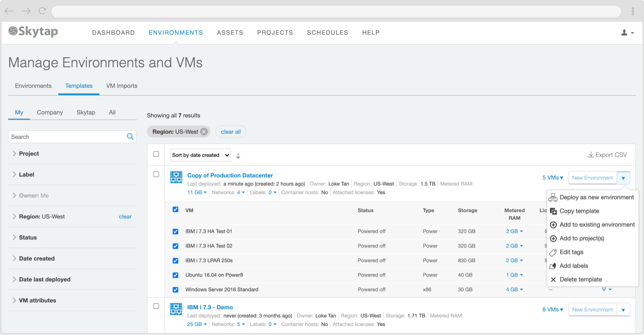Click the browser reload icon
The width and height of the screenshot is (644, 335).
point(42,11)
